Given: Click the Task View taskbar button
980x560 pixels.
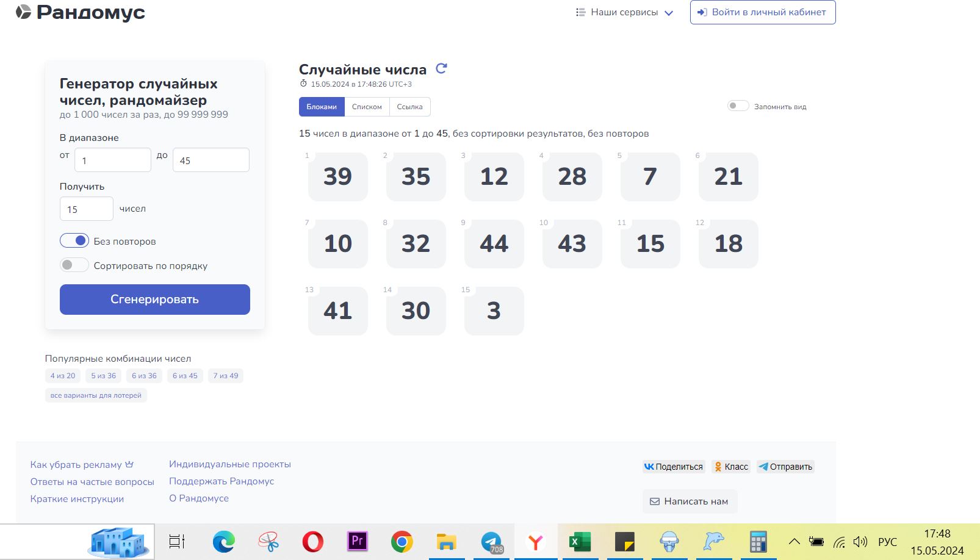Looking at the screenshot, I should click(x=177, y=541).
